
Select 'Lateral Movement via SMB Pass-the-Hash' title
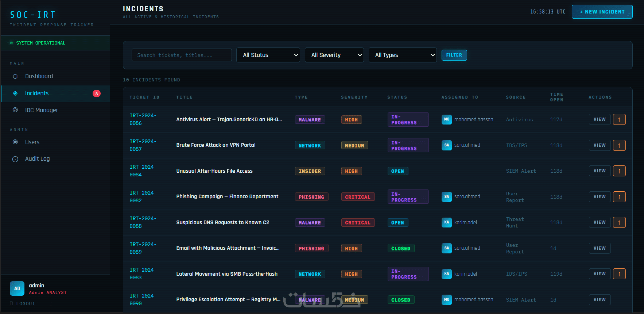click(x=227, y=274)
